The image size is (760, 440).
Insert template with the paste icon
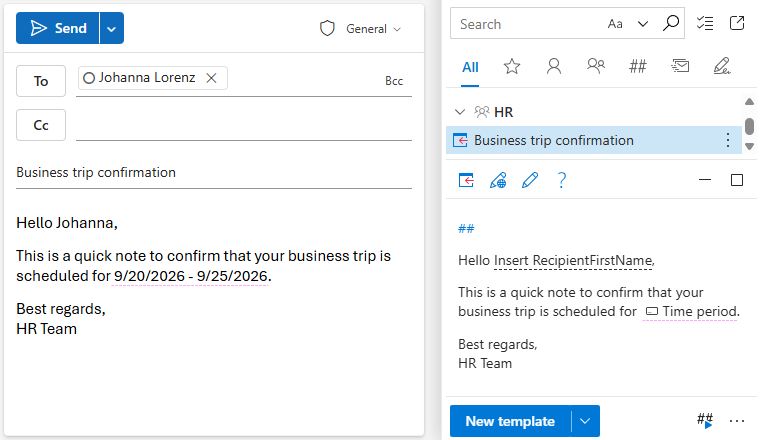466,180
